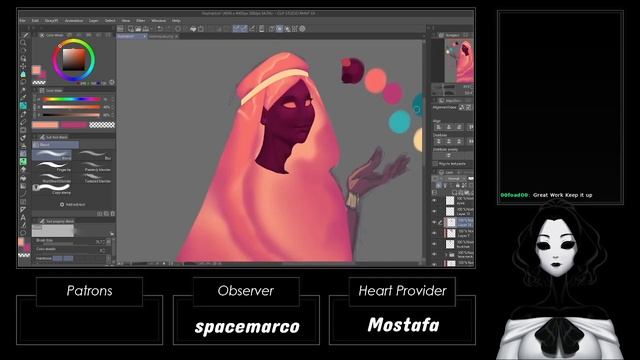Select the salmon main color swatch
Image resolution: width=640 pixels, height=360 pixels.
[x=36, y=70]
